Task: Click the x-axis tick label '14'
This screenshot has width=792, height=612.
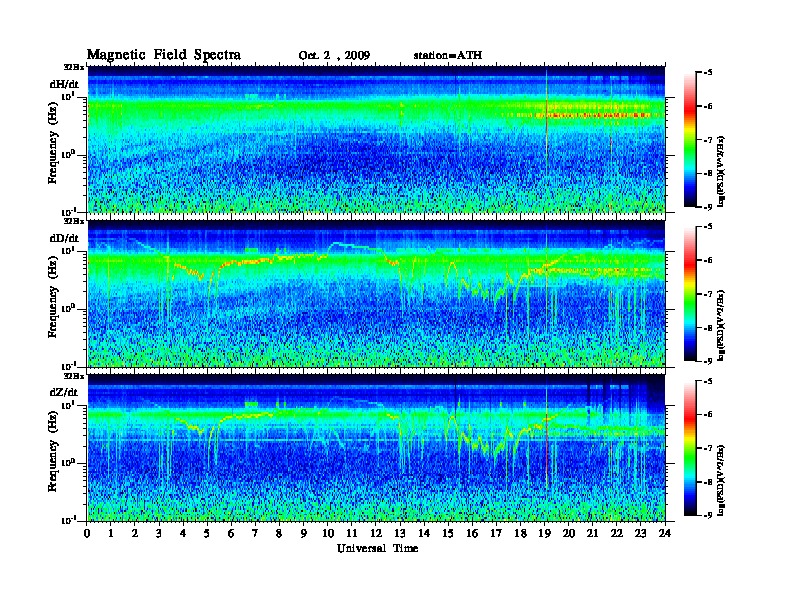Action: coord(424,533)
